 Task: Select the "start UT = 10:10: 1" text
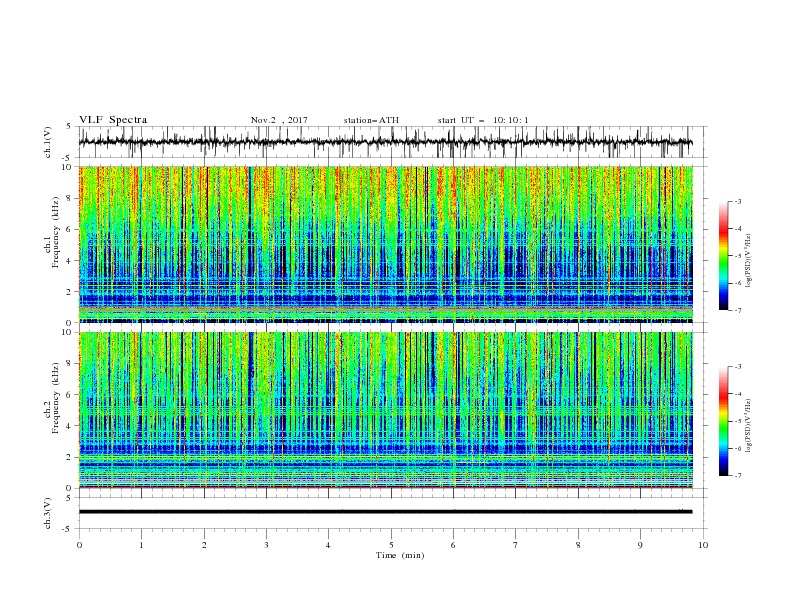pos(483,120)
